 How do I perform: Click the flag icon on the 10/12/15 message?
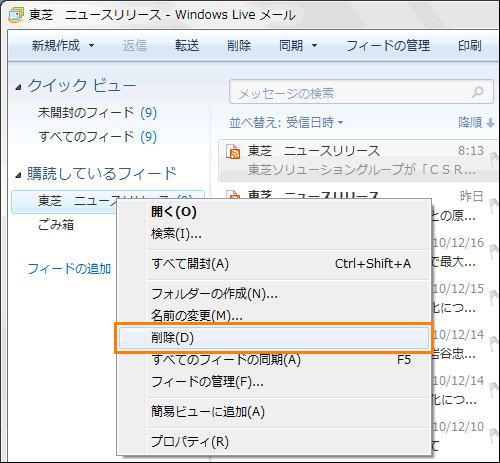pos(494,297)
